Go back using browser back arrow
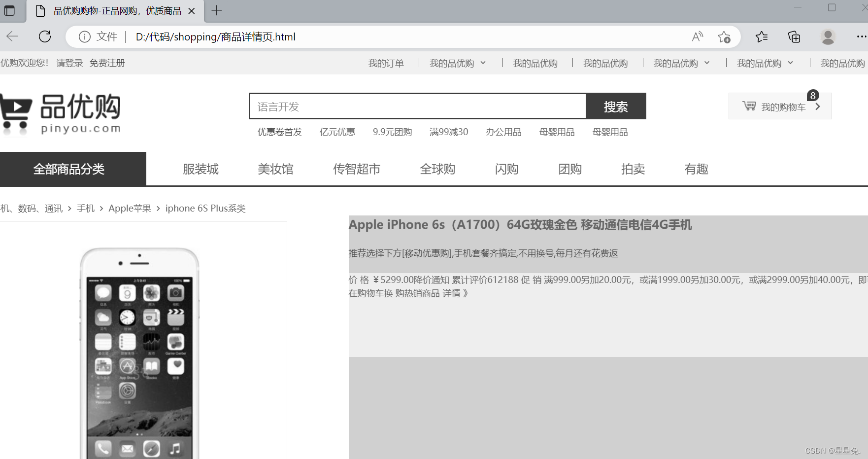The image size is (868, 459). [x=12, y=36]
